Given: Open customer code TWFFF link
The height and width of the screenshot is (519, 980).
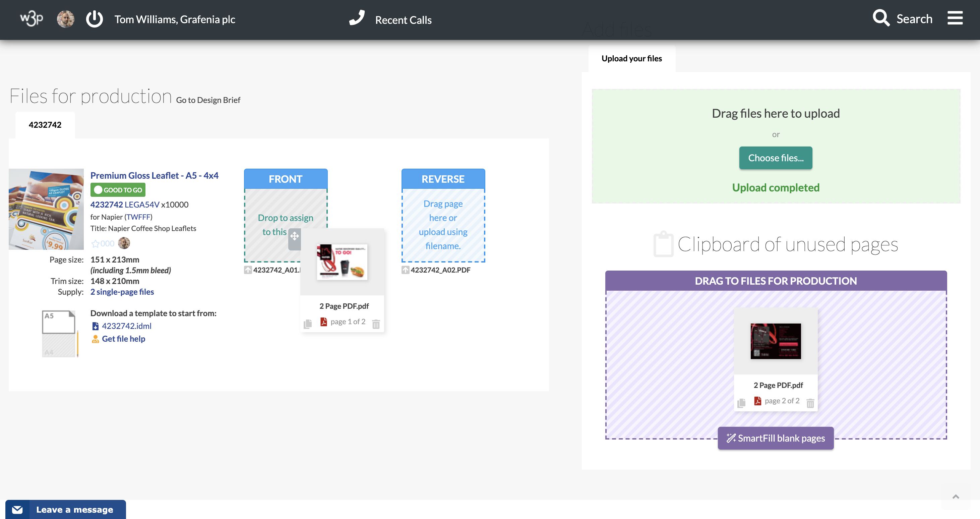Looking at the screenshot, I should (138, 217).
